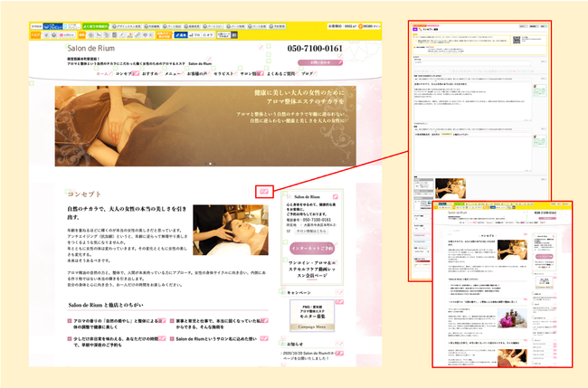Open the ブログ page from the navigation
The image size is (588, 388).
click(x=308, y=74)
